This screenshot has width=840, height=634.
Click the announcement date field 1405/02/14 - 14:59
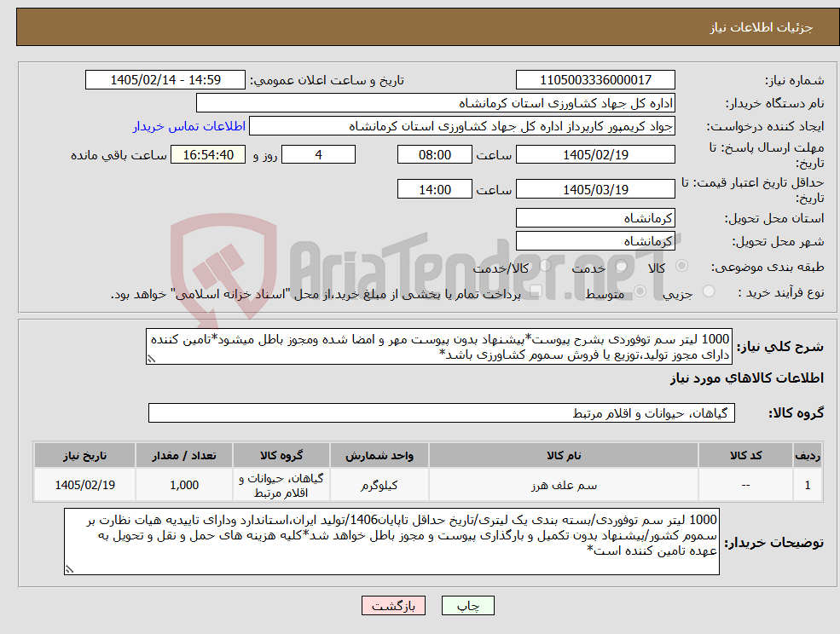click(165, 80)
